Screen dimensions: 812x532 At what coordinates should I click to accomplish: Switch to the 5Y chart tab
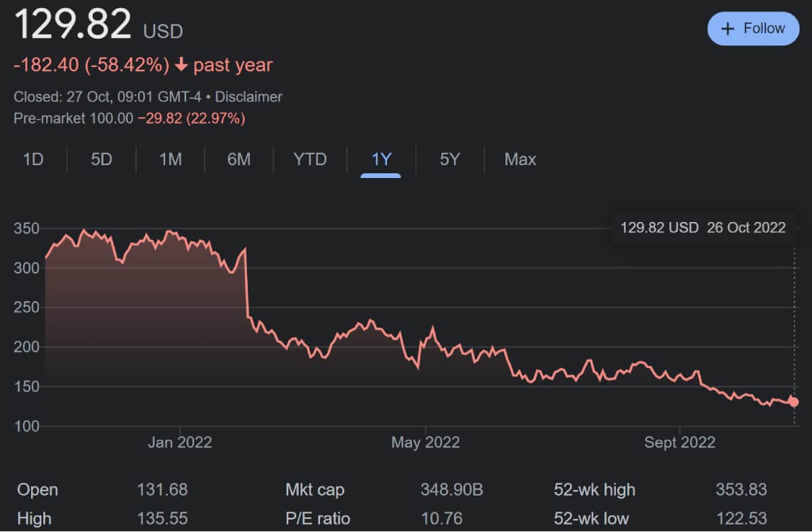pyautogui.click(x=449, y=160)
